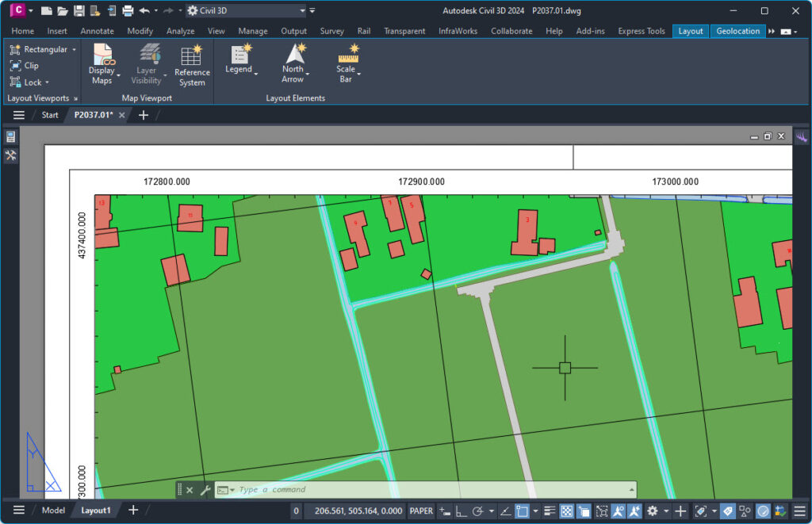Click the Save icon in quick access toolbar
The height and width of the screenshot is (524, 812).
coord(79,10)
